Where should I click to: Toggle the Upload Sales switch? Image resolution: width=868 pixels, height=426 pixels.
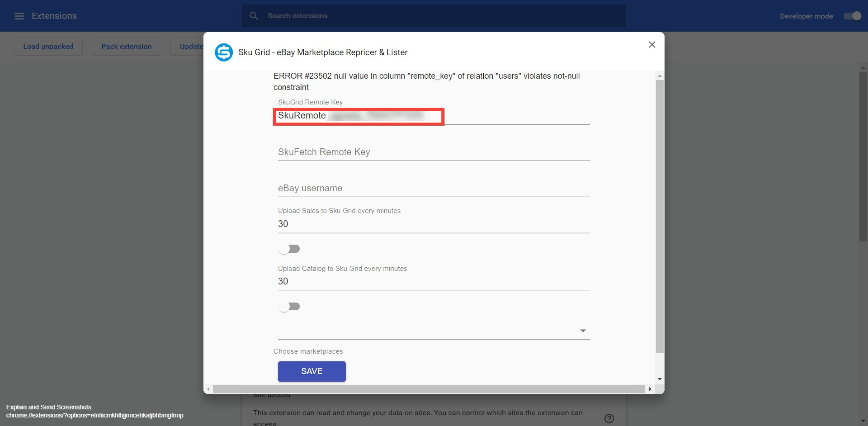click(289, 249)
